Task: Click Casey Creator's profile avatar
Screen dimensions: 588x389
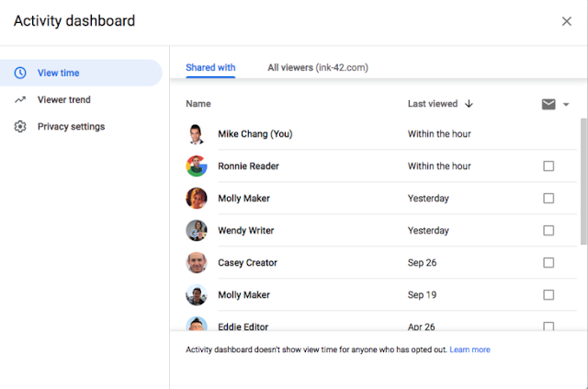Action: click(197, 263)
